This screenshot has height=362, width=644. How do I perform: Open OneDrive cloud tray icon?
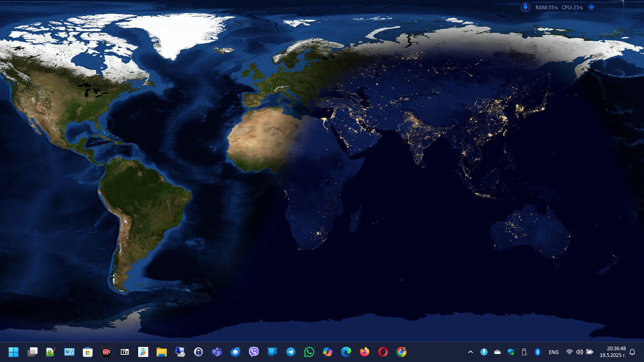(497, 352)
